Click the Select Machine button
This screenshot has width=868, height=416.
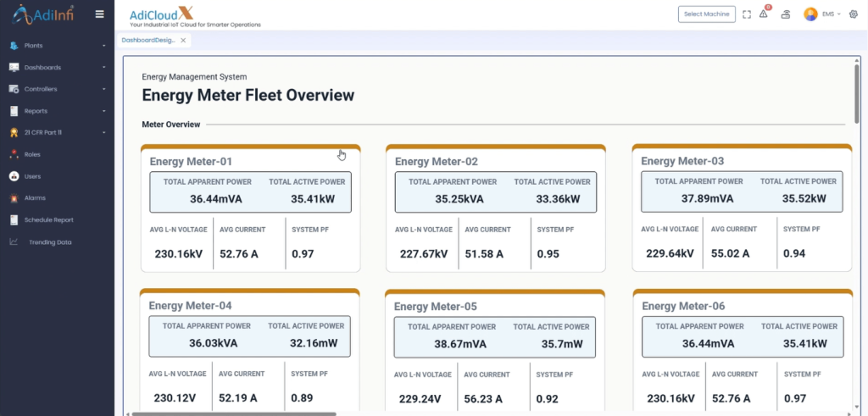(x=706, y=14)
